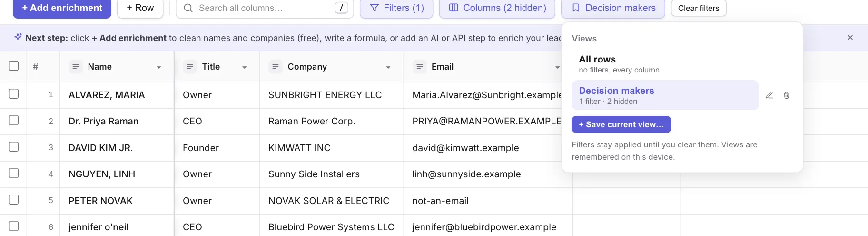Open the Company column dropdown arrow
Image resolution: width=868 pixels, height=236 pixels.
point(388,67)
